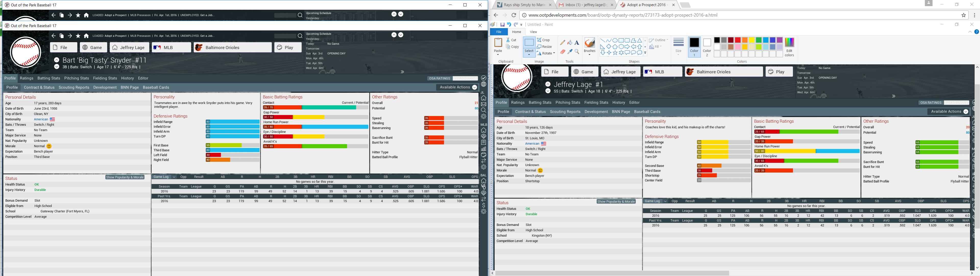Click the checkmark circle icon beside HEAD SCOUT

tap(483, 78)
